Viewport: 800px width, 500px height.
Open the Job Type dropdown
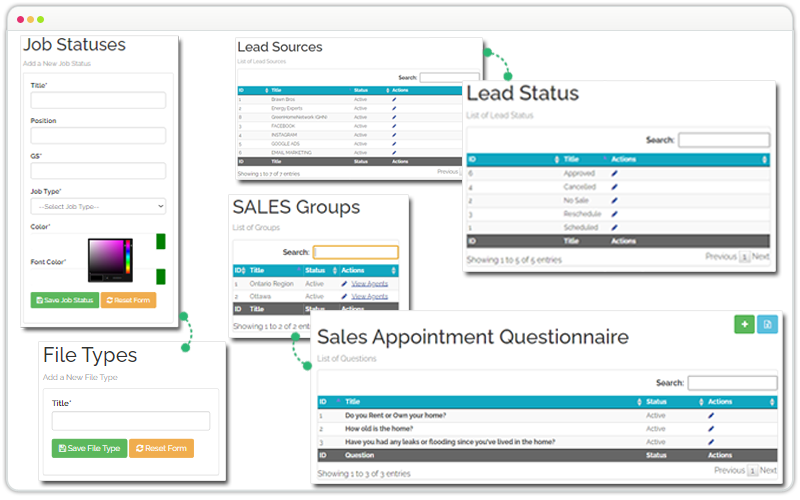(x=98, y=206)
